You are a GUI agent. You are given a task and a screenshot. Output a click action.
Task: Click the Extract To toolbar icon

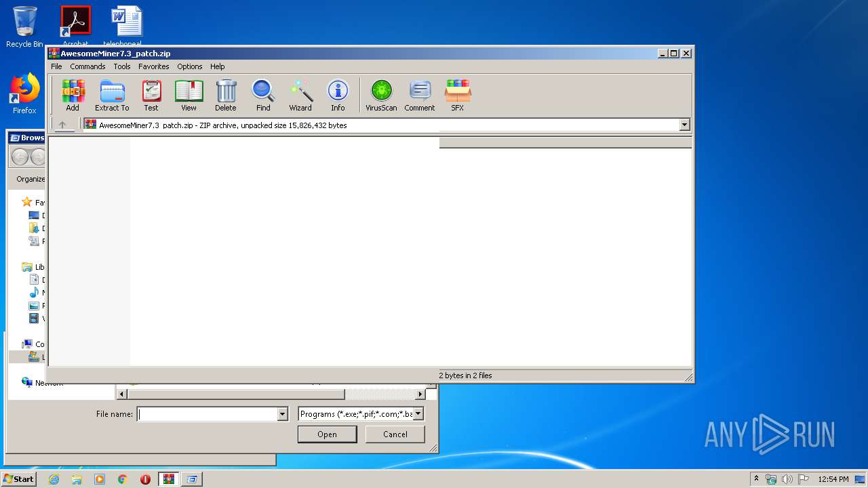click(x=112, y=95)
